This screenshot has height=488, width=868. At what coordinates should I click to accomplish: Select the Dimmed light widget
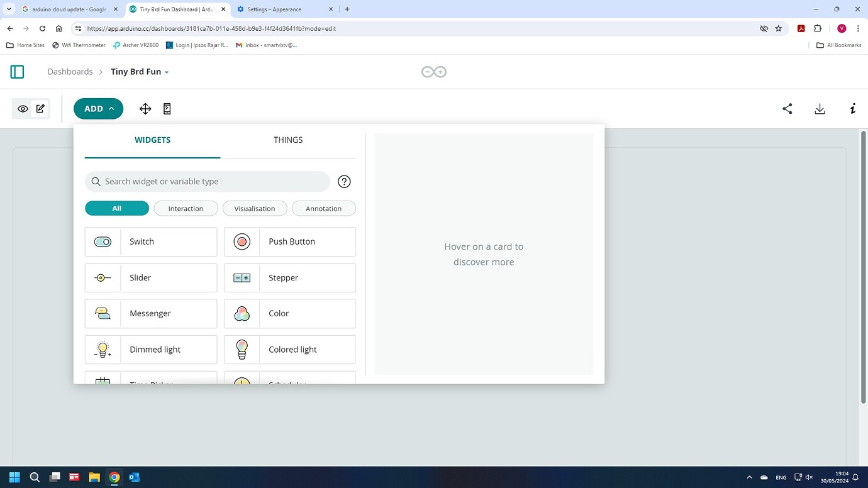click(150, 350)
